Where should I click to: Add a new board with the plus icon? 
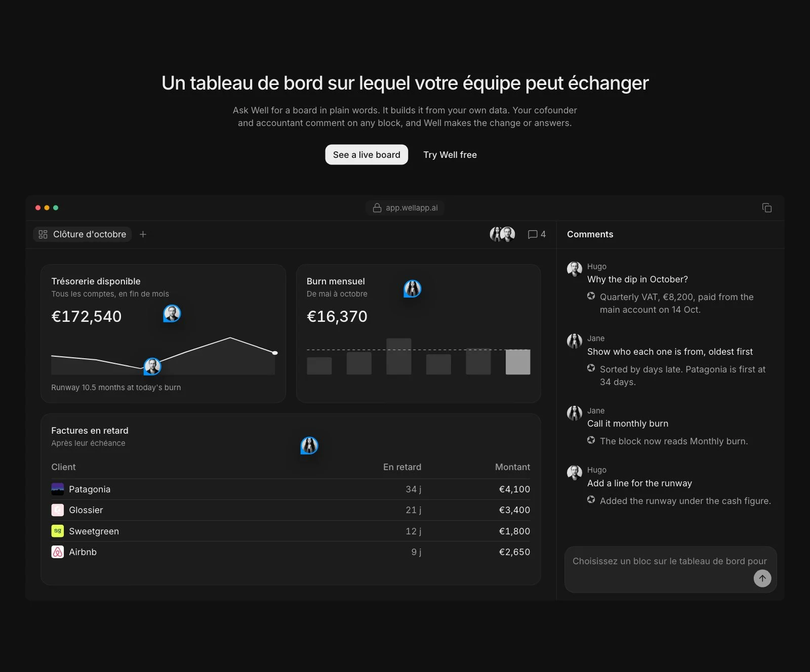coord(143,234)
